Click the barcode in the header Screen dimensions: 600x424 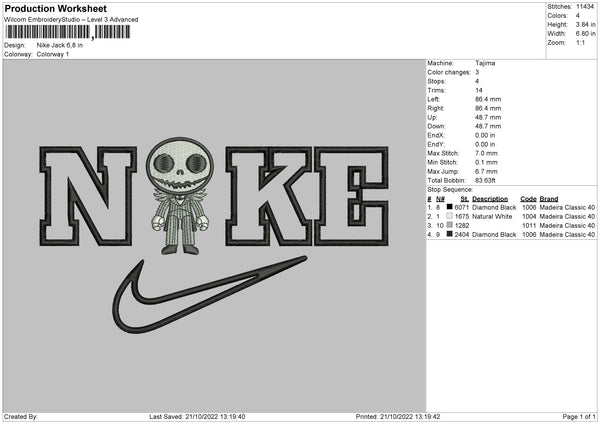click(67, 32)
